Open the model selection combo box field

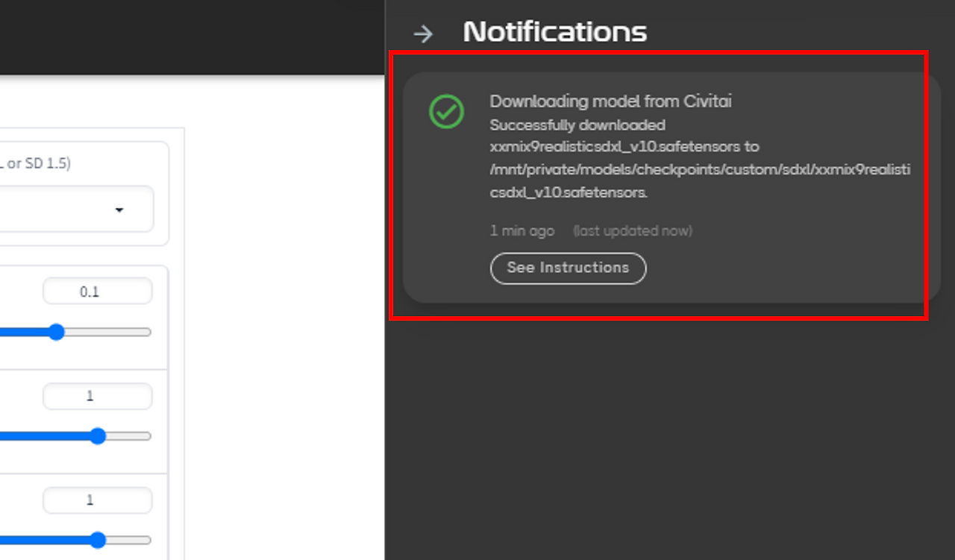pos(76,210)
